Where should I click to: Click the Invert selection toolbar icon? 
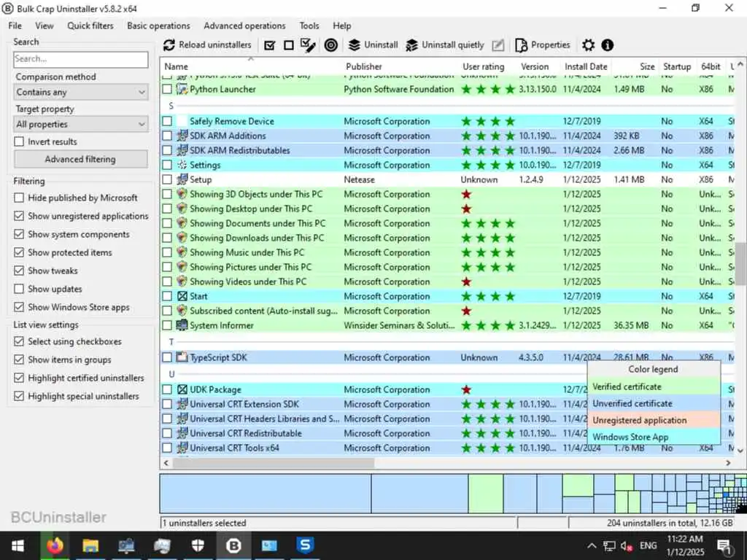(309, 45)
